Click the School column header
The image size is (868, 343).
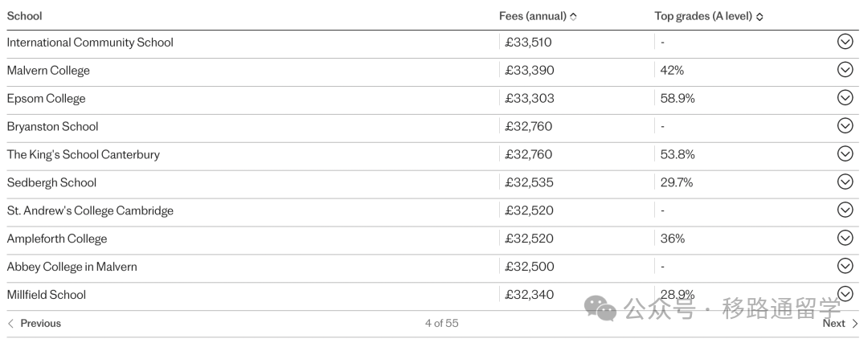pos(24,16)
